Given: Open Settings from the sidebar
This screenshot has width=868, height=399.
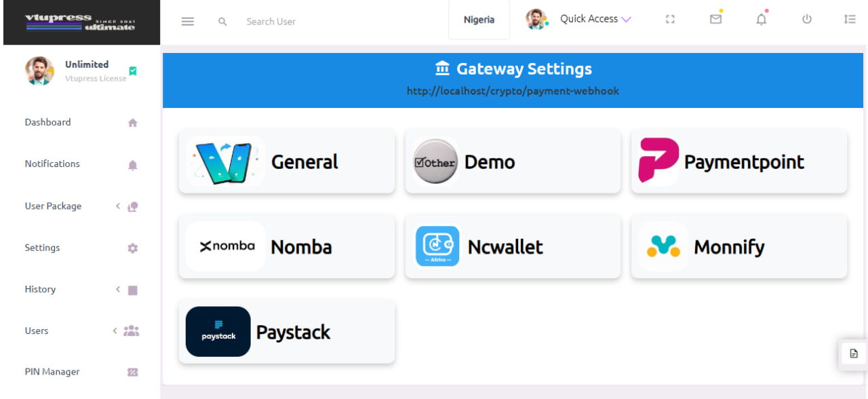Looking at the screenshot, I should pos(42,248).
